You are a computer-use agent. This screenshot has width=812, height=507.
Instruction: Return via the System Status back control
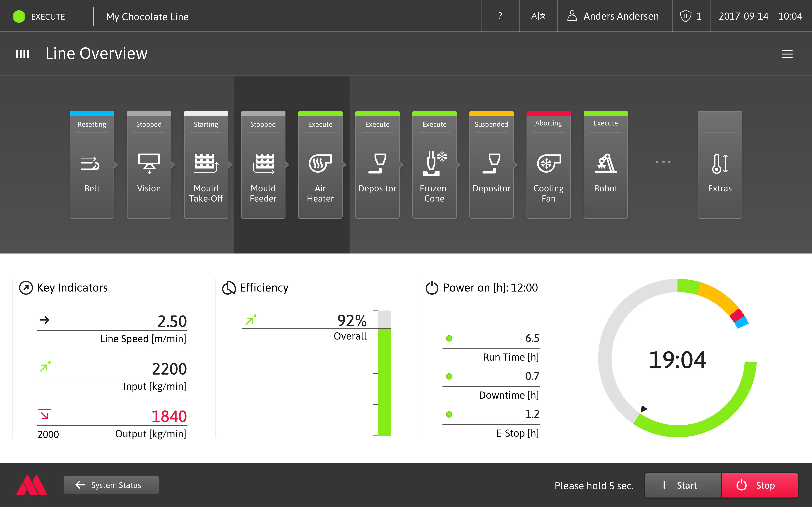point(111,485)
